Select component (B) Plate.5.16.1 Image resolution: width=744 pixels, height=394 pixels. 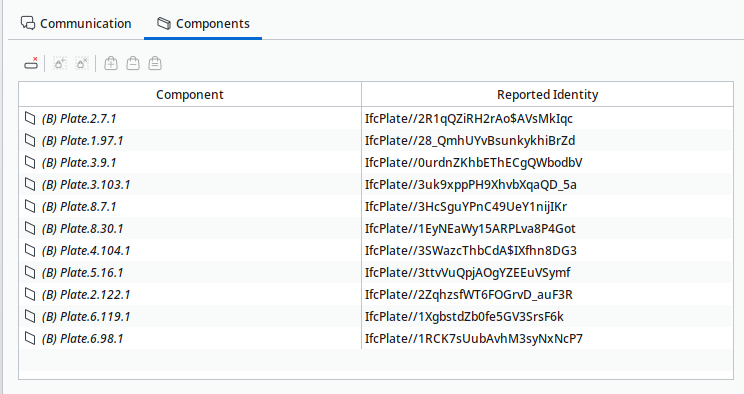[x=83, y=272]
